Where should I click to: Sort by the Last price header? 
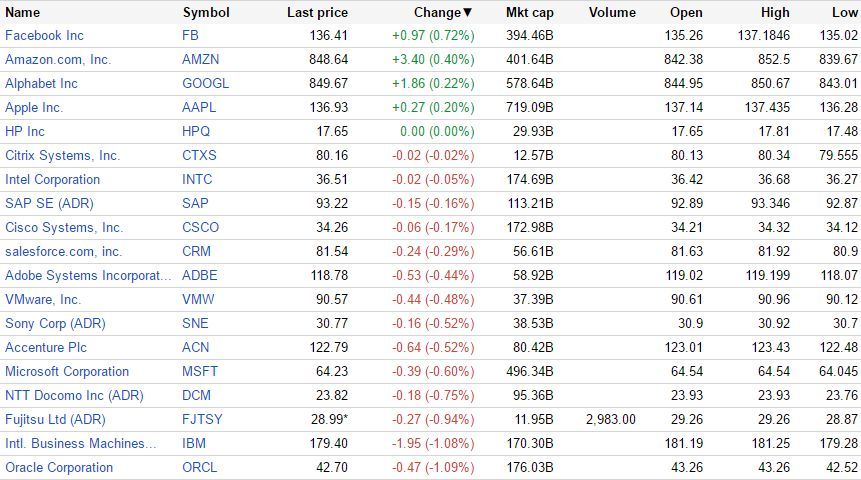317,13
